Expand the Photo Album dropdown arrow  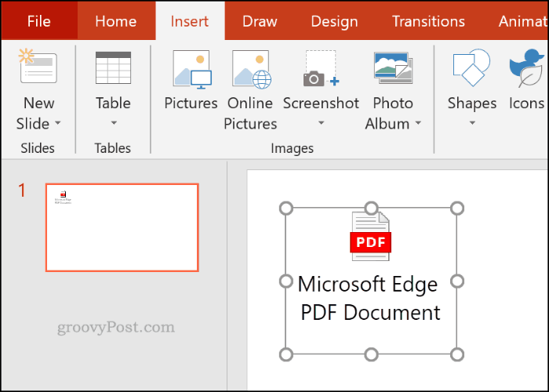coord(418,124)
